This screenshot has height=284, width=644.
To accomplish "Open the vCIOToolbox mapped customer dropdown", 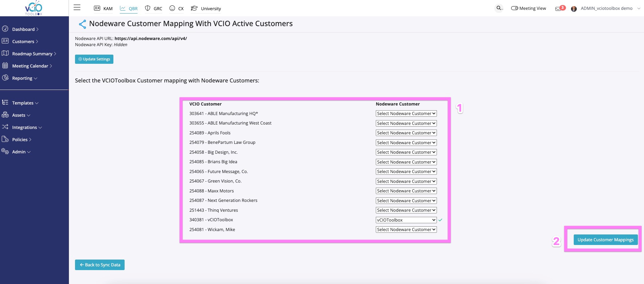I will (x=406, y=220).
